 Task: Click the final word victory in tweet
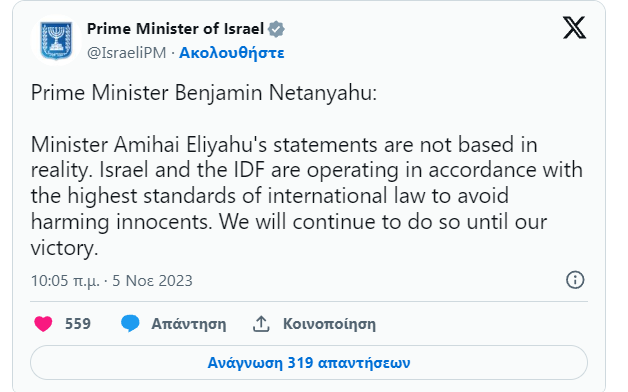tap(64, 248)
